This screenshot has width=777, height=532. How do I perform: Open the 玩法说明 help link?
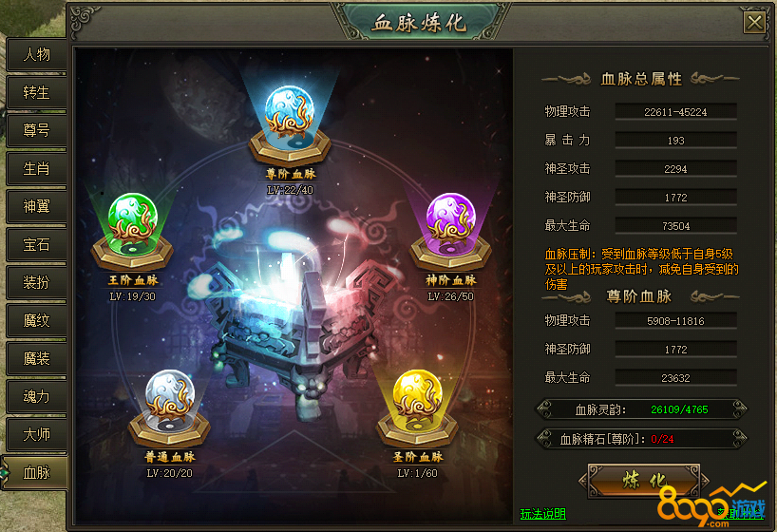click(542, 514)
